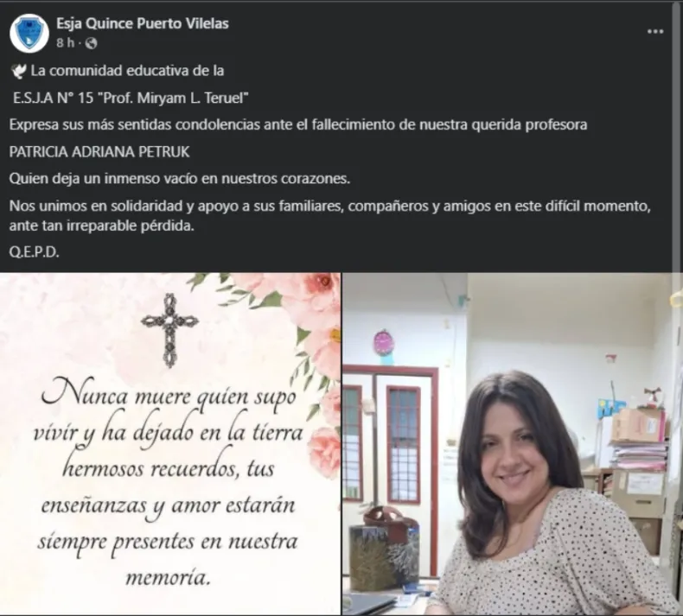Click the Q.E.P.D. text line
683x616 pixels.
(x=34, y=252)
